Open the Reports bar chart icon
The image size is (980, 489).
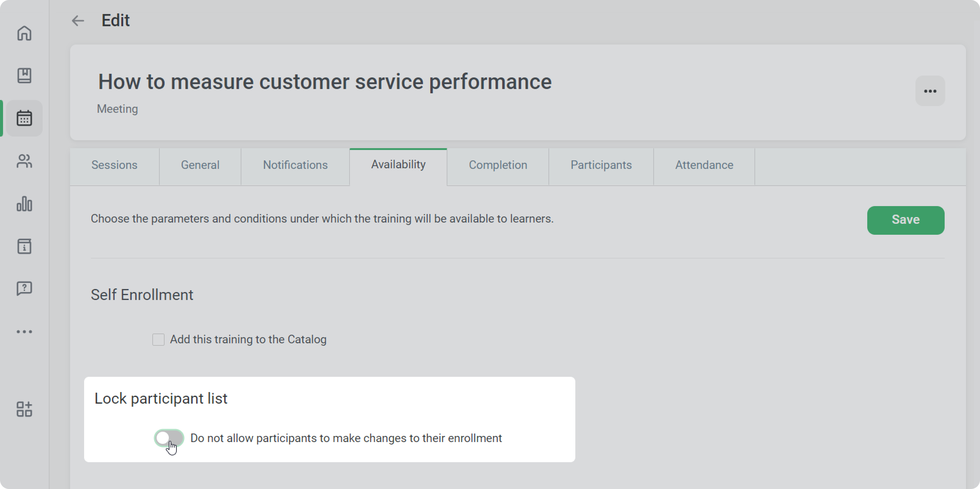(x=24, y=204)
